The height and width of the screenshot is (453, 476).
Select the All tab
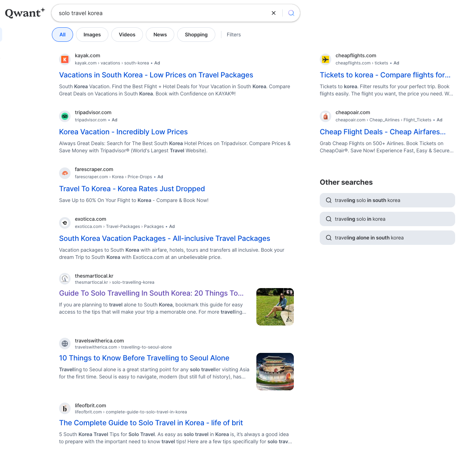tap(63, 35)
